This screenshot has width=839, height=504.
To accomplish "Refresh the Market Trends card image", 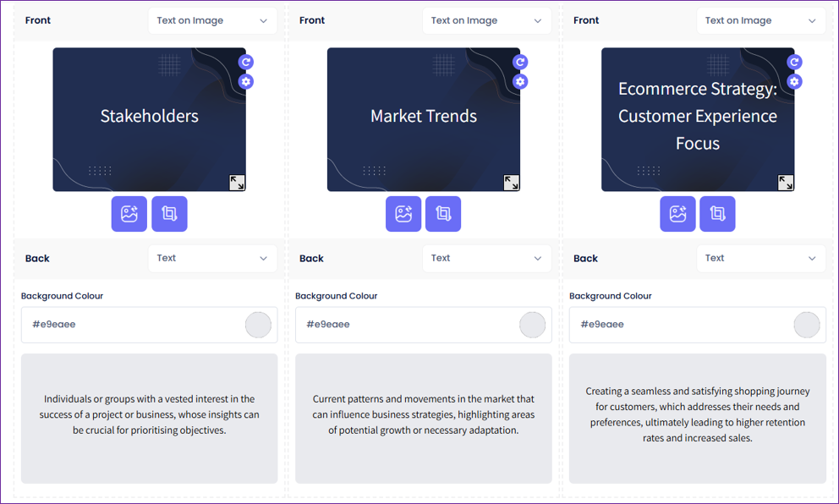I will pyautogui.click(x=520, y=62).
